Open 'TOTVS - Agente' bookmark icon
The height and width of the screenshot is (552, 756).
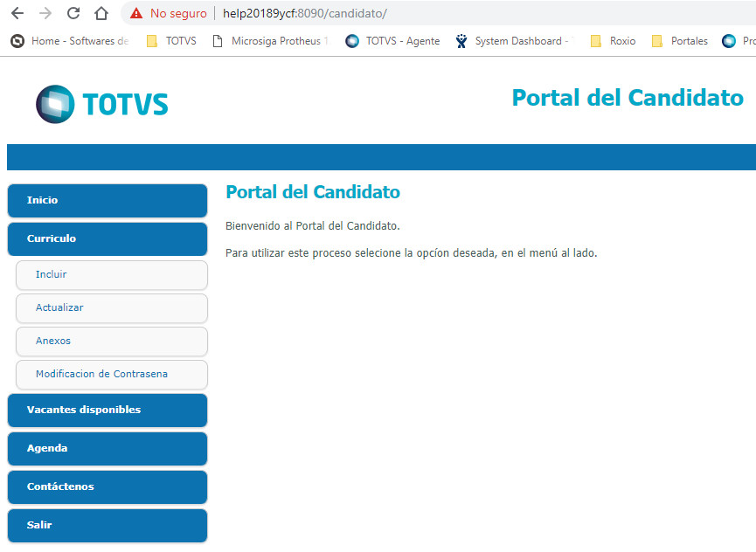352,41
